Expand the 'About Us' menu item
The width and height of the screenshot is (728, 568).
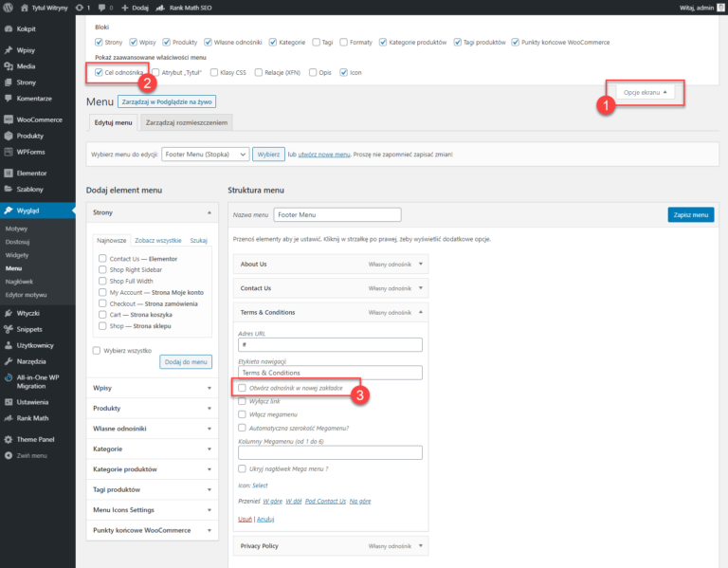(x=421, y=265)
